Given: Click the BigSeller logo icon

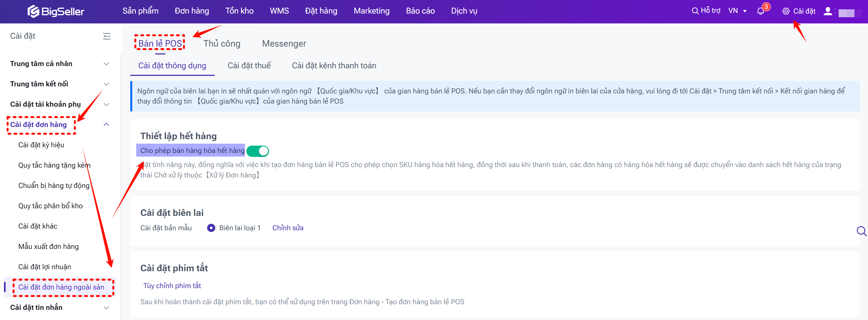Looking at the screenshot, I should pos(33,12).
